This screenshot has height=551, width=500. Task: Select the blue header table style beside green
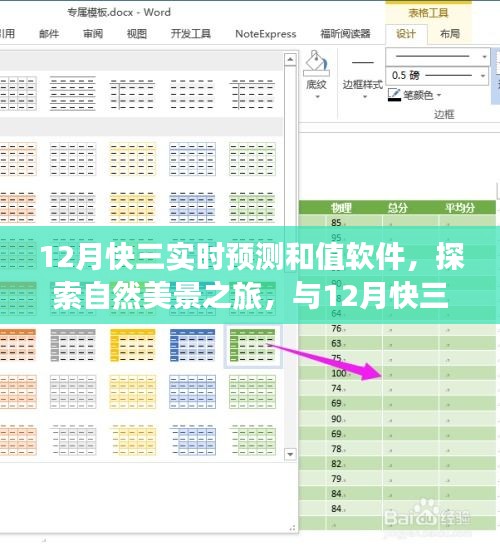[x=192, y=346]
